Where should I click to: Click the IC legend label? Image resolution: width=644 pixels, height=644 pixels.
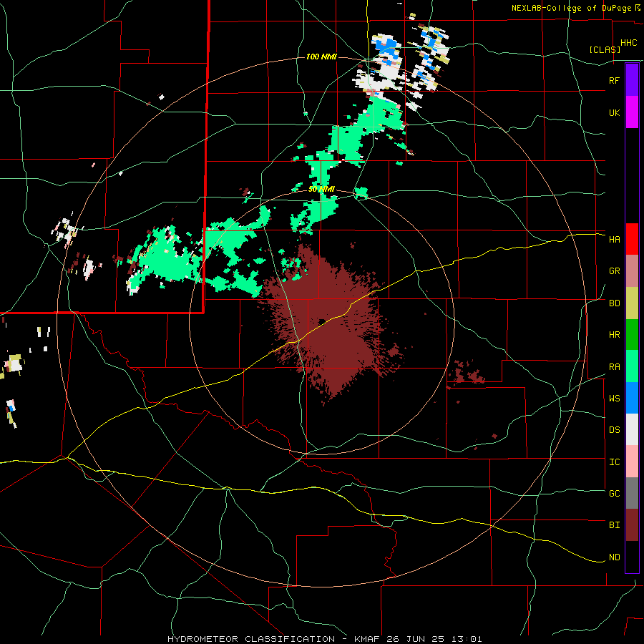[614, 462]
